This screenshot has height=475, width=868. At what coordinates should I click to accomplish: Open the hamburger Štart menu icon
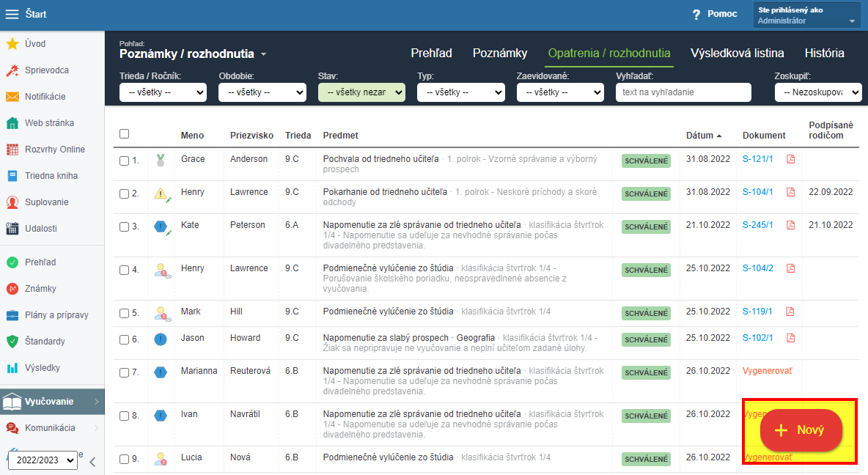pyautogui.click(x=12, y=15)
